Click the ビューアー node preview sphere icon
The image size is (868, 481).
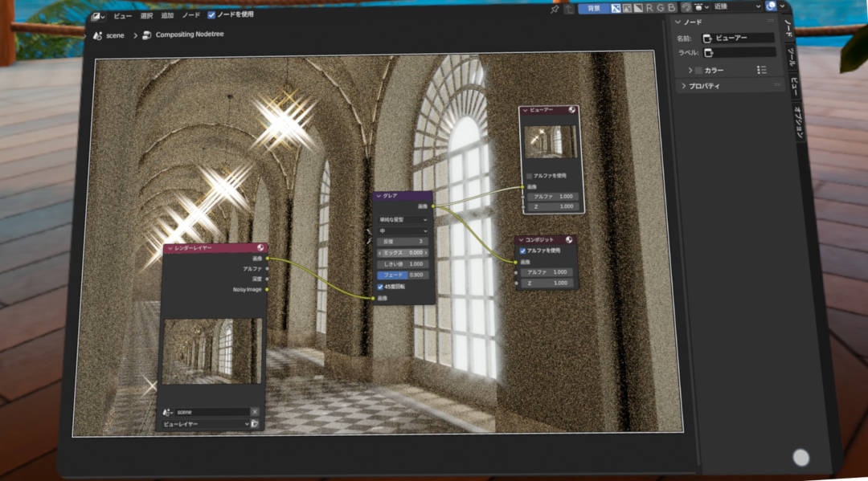pos(572,110)
